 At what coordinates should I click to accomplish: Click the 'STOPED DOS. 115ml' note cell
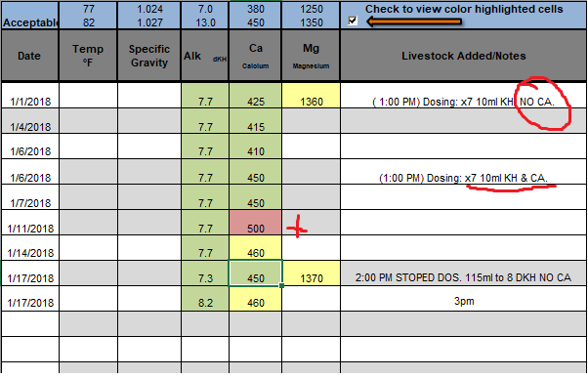click(464, 273)
